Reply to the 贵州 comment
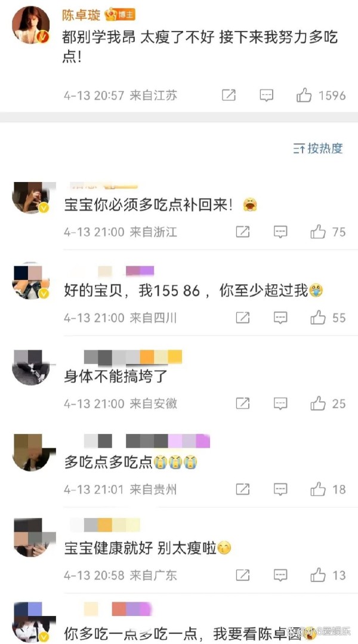The image size is (358, 644). [x=280, y=489]
